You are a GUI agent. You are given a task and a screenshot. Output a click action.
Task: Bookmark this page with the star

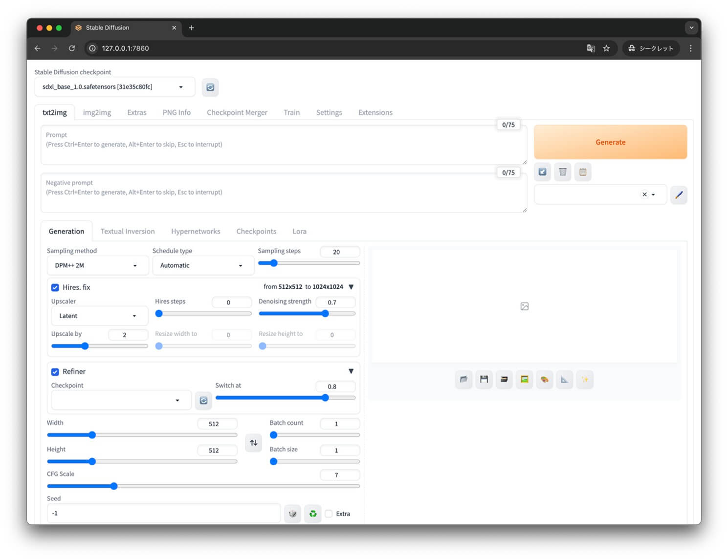(606, 48)
